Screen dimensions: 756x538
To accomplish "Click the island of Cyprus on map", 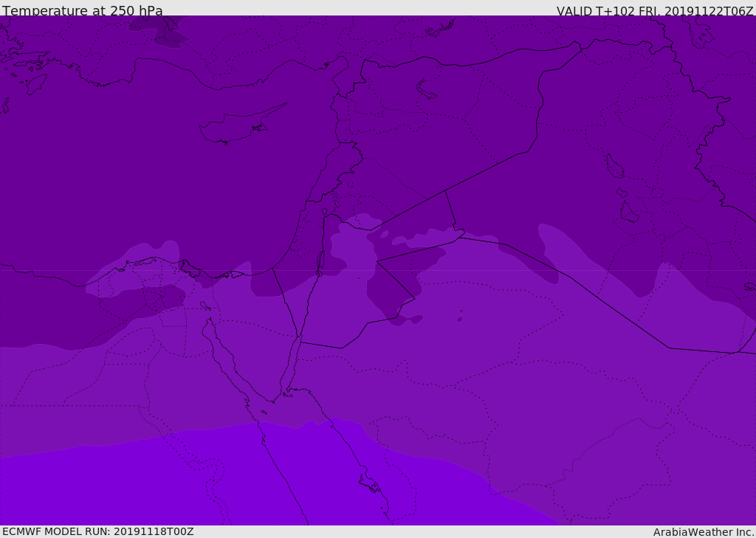I will [x=242, y=124].
